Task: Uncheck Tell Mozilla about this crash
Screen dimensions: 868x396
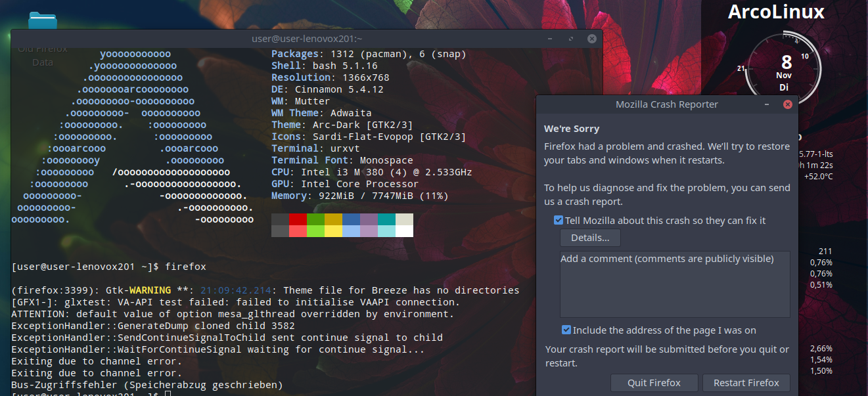Action: (x=559, y=221)
